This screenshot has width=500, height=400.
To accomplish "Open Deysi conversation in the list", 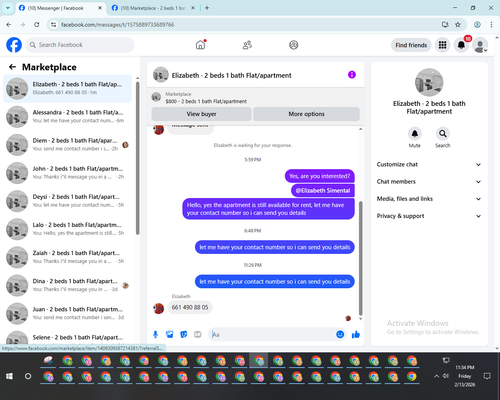I will 67,201.
